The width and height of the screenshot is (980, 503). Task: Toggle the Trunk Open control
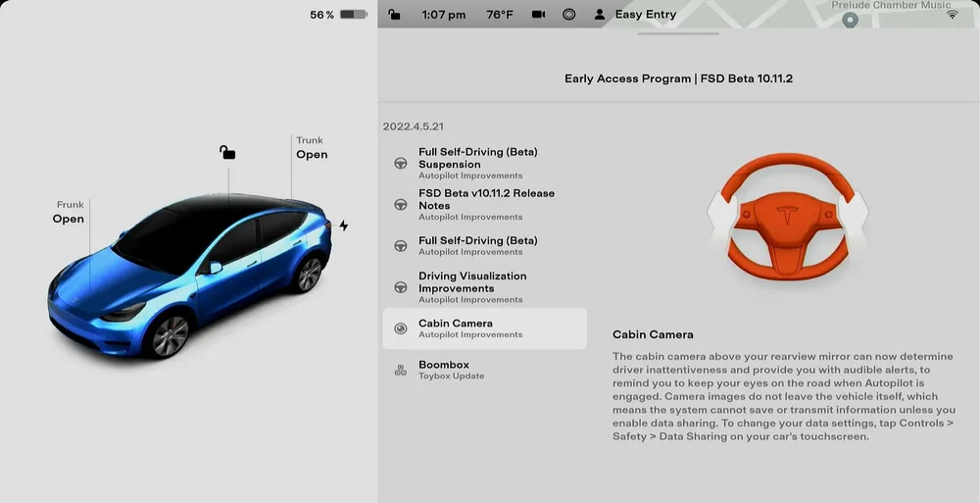click(312, 148)
